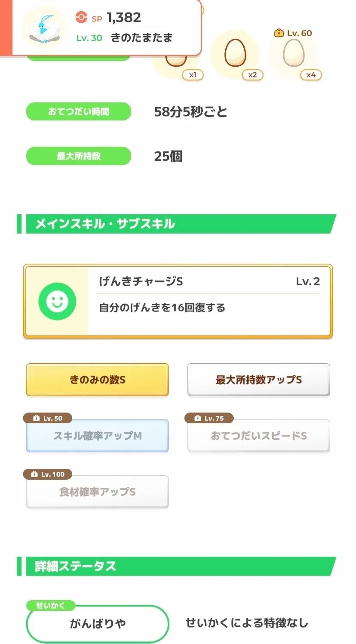This screenshot has height=644, width=356.
Task: Tap the おてつだい時間 green label
Action: point(79,112)
